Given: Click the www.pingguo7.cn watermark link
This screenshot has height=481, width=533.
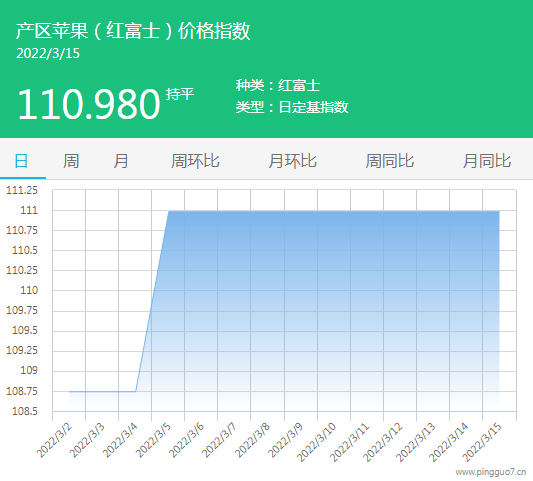Looking at the screenshot, I should pos(491,472).
